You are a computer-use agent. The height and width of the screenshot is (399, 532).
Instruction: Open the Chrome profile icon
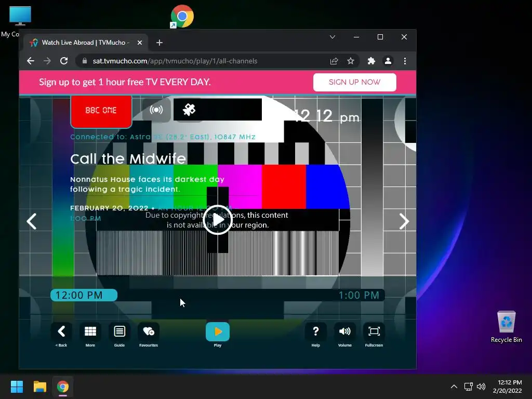coord(388,61)
